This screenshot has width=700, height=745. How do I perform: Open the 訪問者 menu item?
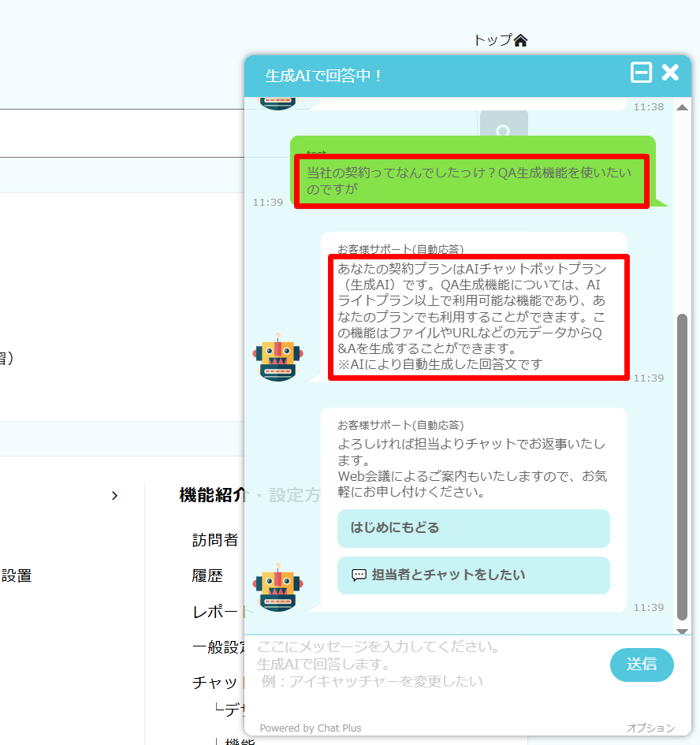[214, 540]
